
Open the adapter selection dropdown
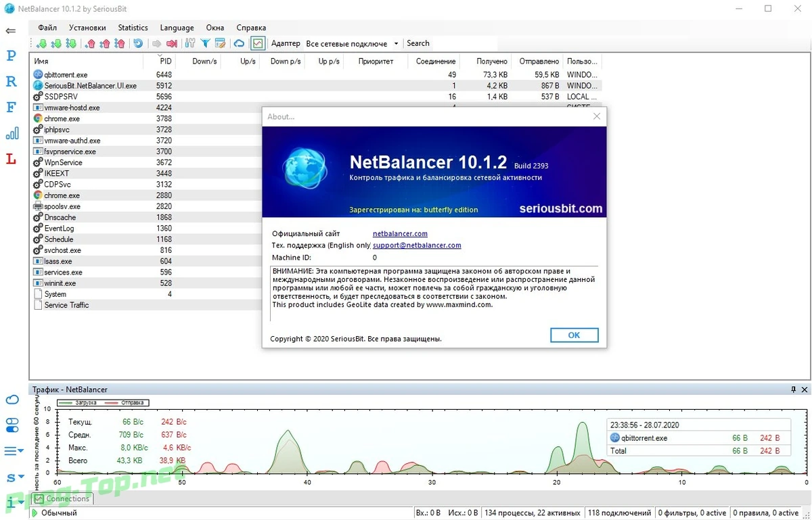[352, 44]
